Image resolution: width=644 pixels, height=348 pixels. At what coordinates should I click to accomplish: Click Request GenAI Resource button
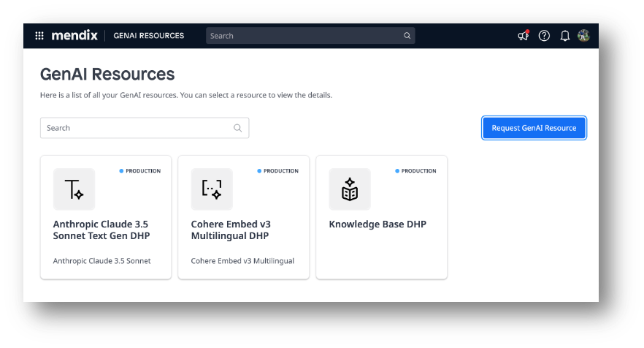pyautogui.click(x=534, y=128)
